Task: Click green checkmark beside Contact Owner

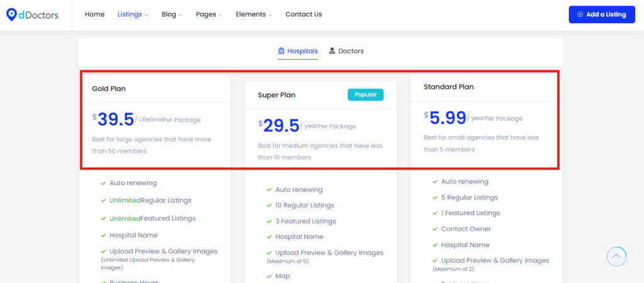Action: click(435, 229)
